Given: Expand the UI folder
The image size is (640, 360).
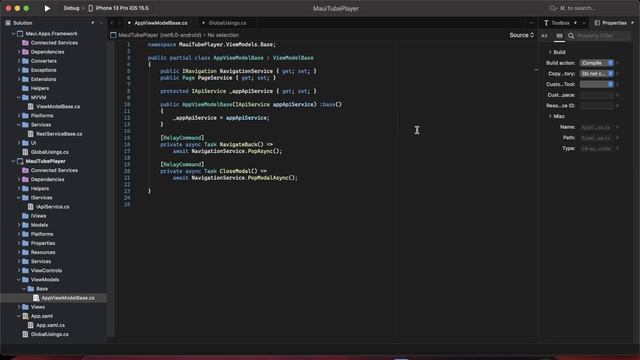Looking at the screenshot, I should pos(19,143).
